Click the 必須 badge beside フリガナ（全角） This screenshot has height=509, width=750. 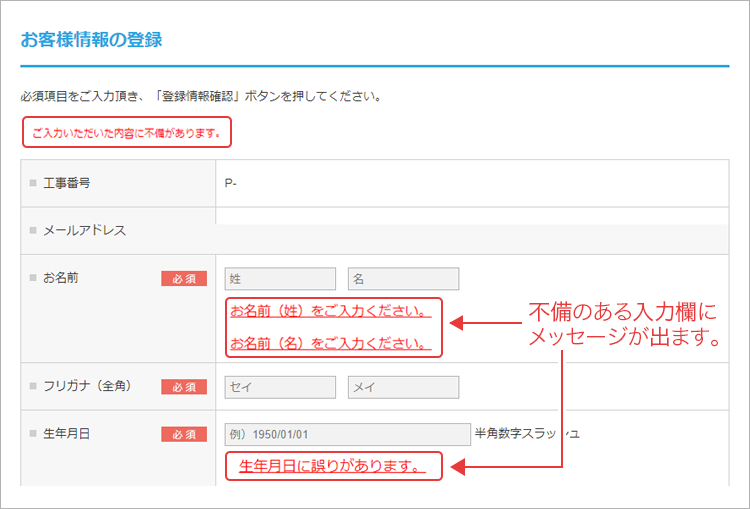click(x=184, y=387)
